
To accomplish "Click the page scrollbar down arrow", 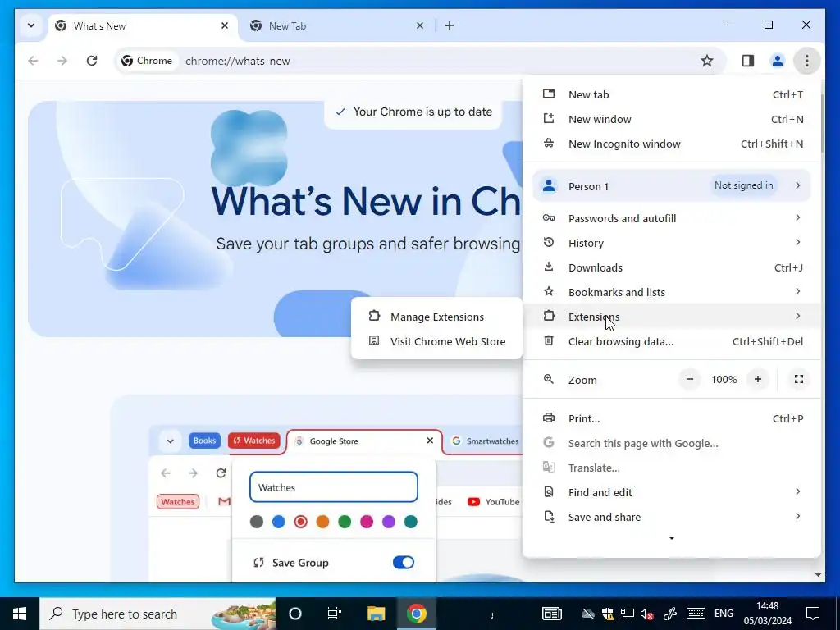I will point(818,575).
